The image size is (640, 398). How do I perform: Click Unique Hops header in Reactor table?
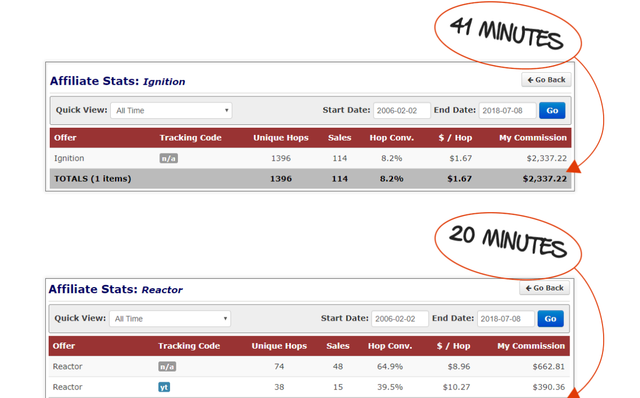click(x=279, y=346)
